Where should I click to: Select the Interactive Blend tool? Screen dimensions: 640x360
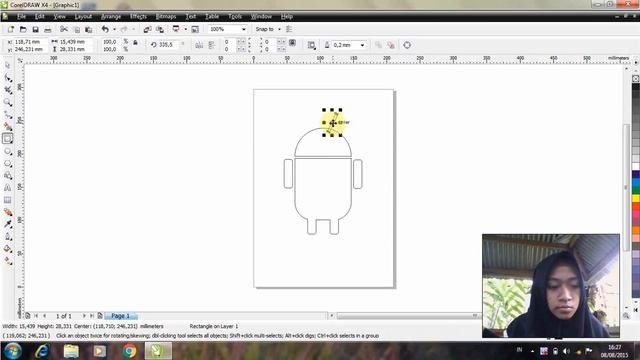coord(7,212)
